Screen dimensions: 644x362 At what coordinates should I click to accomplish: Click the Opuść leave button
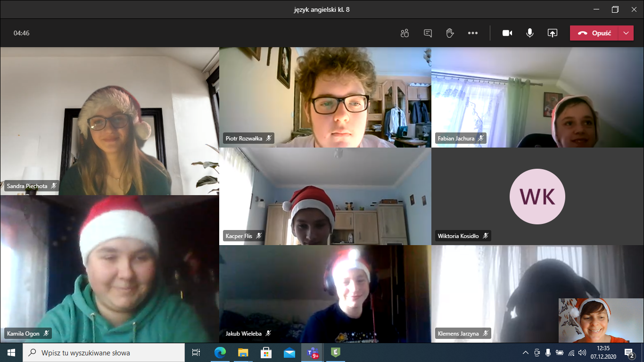(594, 33)
